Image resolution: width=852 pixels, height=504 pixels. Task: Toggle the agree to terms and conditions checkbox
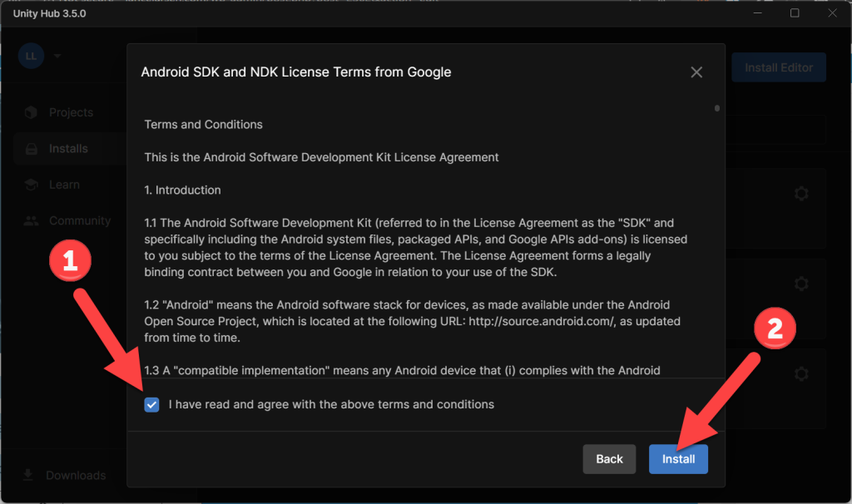(x=151, y=404)
